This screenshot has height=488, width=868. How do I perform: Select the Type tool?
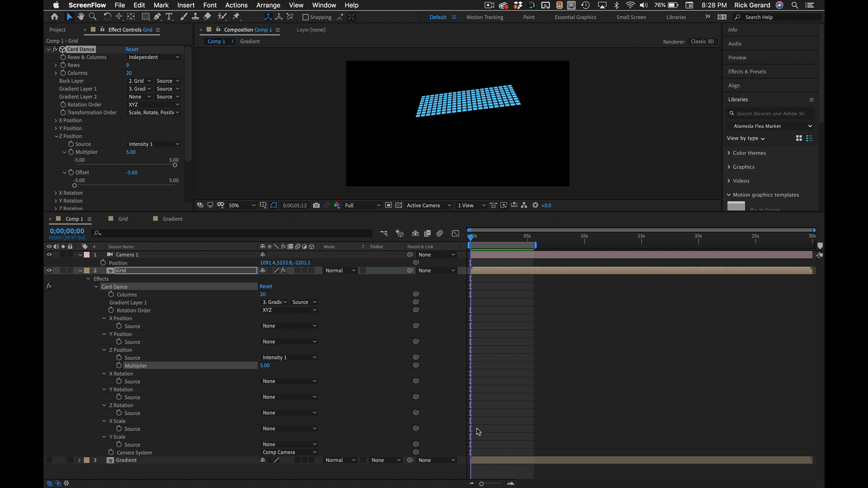click(169, 17)
